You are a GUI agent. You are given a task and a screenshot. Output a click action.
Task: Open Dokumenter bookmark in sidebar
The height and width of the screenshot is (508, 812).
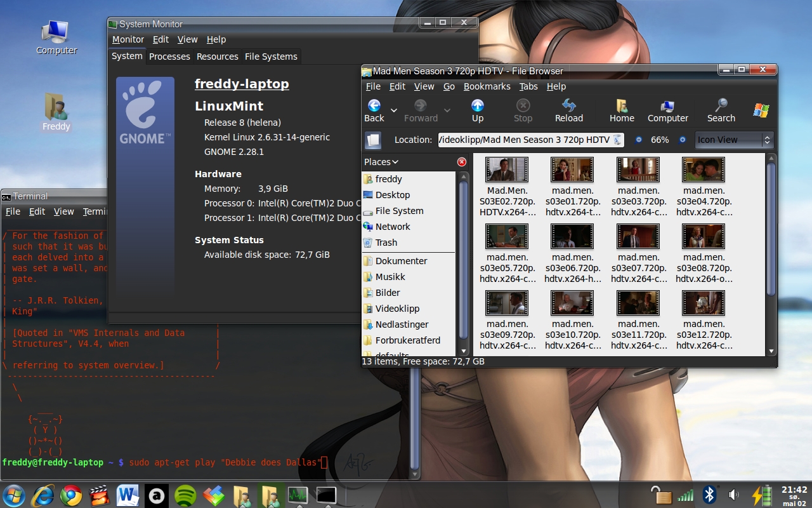[x=409, y=261]
